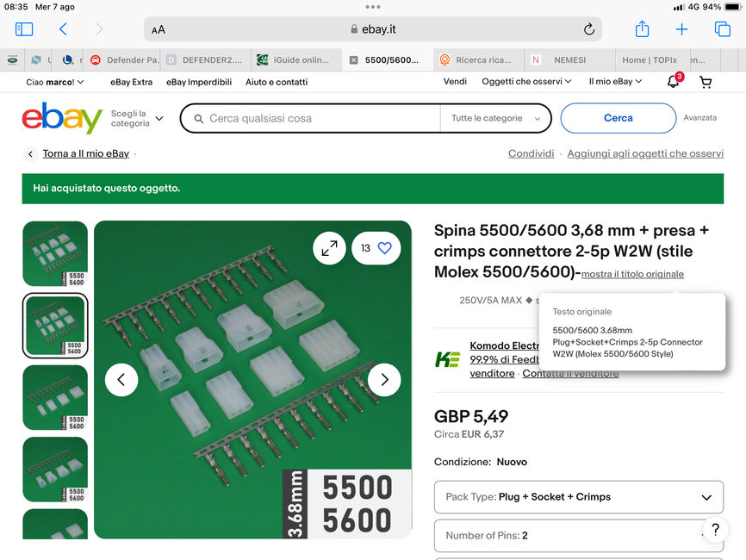Select the fourth product thumbnail
The image size is (746, 560).
(x=55, y=470)
